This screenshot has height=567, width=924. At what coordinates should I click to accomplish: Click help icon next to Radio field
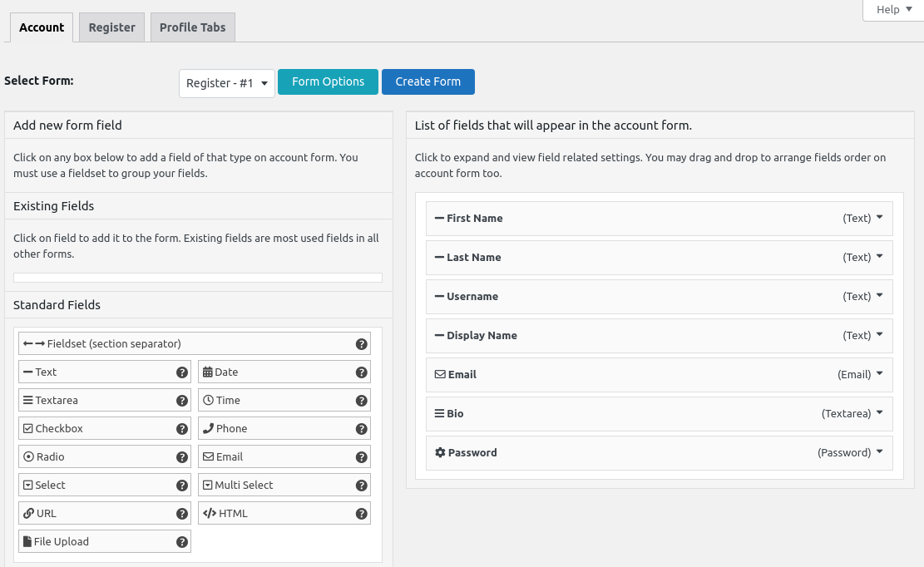(182, 457)
